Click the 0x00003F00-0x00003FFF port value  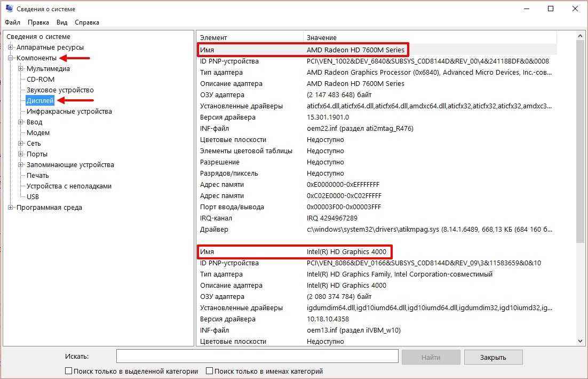[x=344, y=207]
